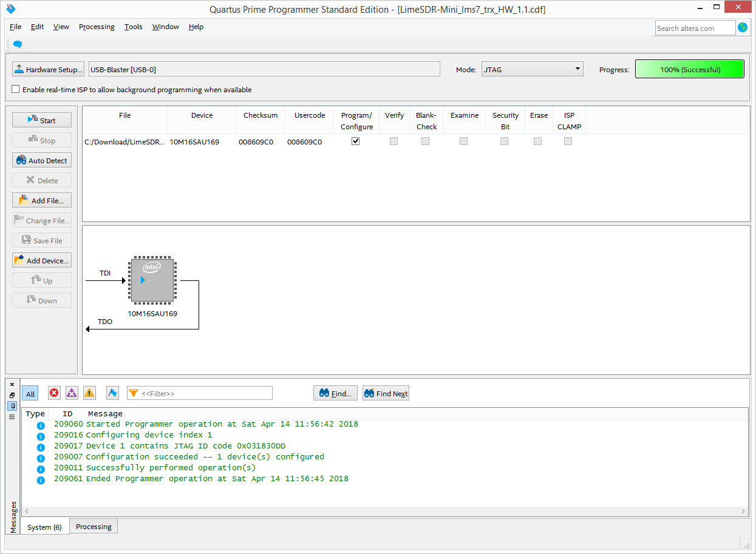Click the Add Device button
756x554 pixels.
(x=42, y=260)
